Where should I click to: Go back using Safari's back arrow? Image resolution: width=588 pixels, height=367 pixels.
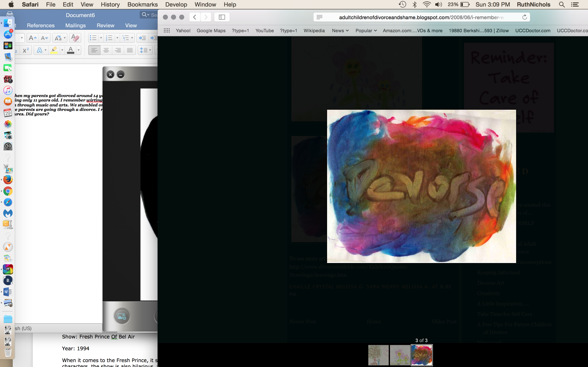click(x=195, y=17)
